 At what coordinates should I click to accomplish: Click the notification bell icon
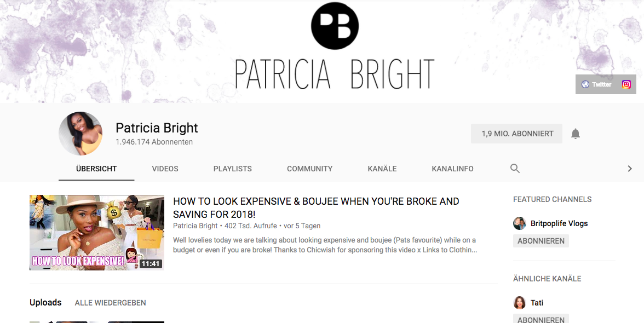tap(576, 134)
